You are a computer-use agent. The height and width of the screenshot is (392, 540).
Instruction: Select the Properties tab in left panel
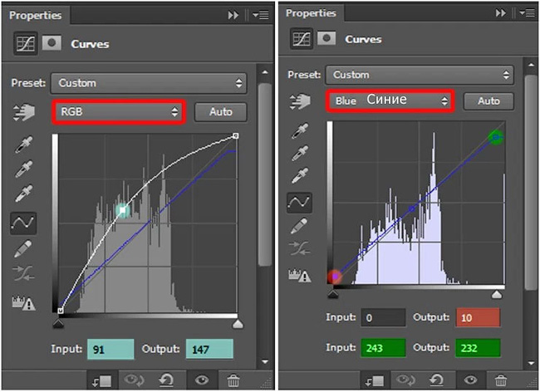click(36, 15)
